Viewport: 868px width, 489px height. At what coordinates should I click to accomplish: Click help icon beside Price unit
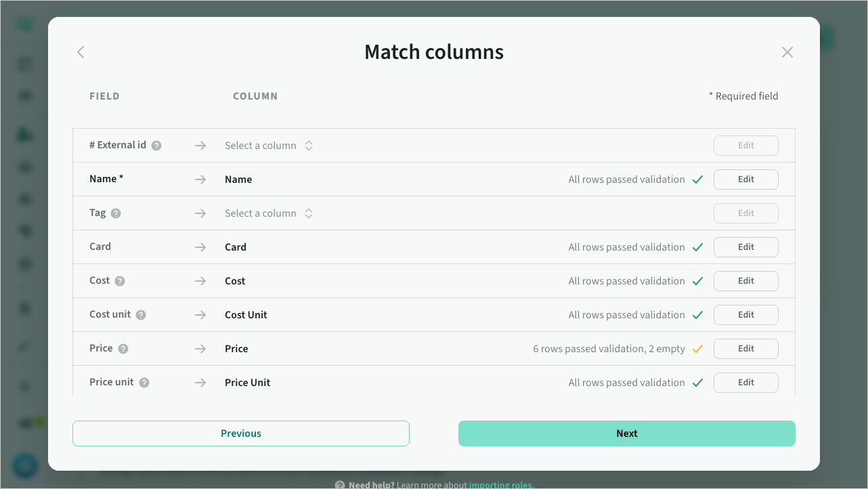coord(144,383)
